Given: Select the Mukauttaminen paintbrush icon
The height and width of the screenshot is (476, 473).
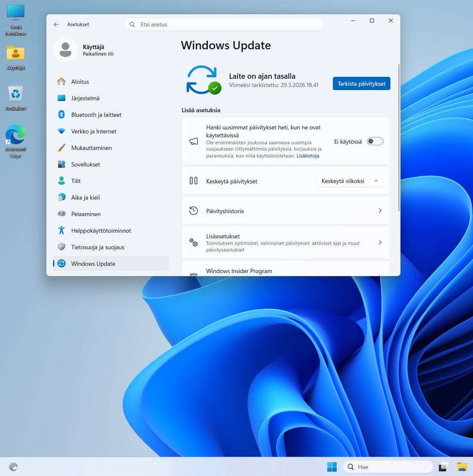Looking at the screenshot, I should pos(61,148).
